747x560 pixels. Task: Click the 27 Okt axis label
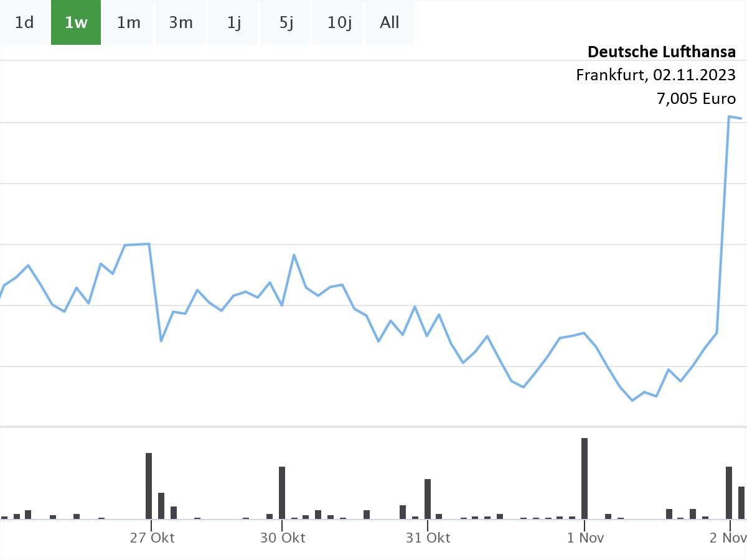pyautogui.click(x=152, y=538)
